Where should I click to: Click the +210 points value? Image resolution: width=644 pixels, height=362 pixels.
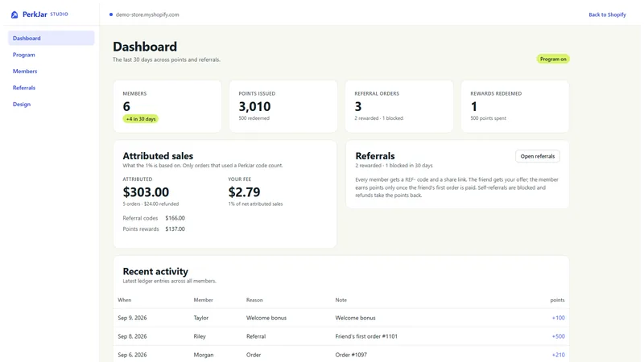click(x=558, y=355)
